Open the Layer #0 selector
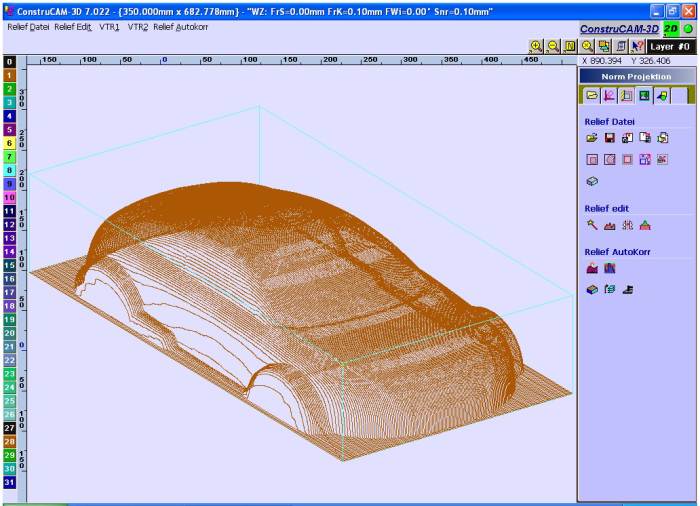This screenshot has height=506, width=700. (x=669, y=46)
